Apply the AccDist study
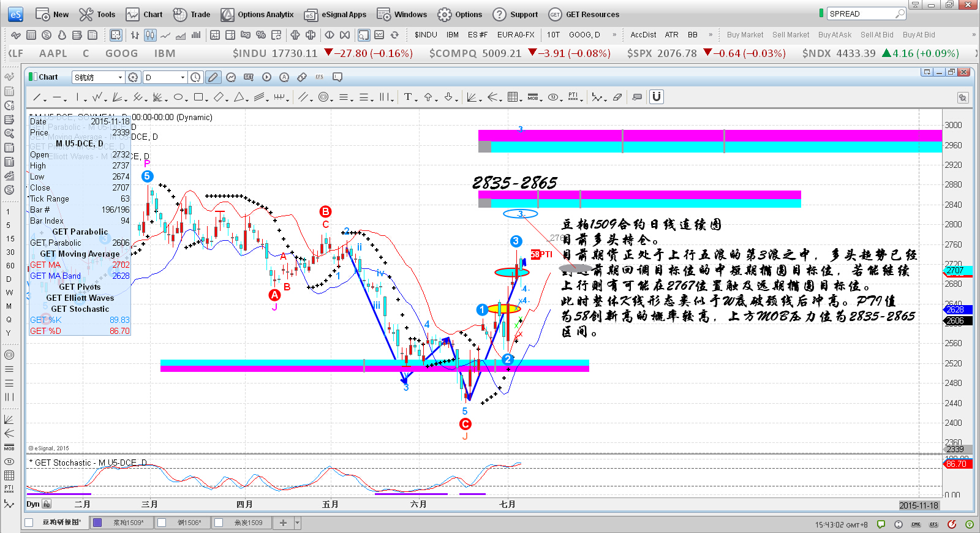 (x=643, y=35)
